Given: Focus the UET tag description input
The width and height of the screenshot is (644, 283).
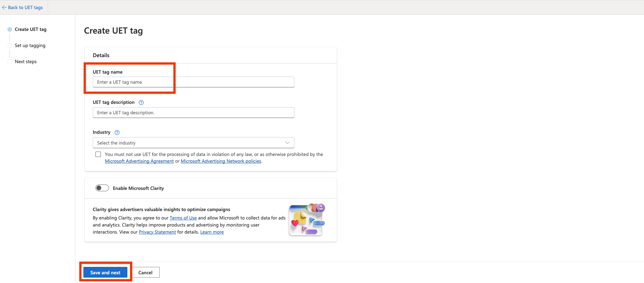Looking at the screenshot, I should click(x=193, y=113).
